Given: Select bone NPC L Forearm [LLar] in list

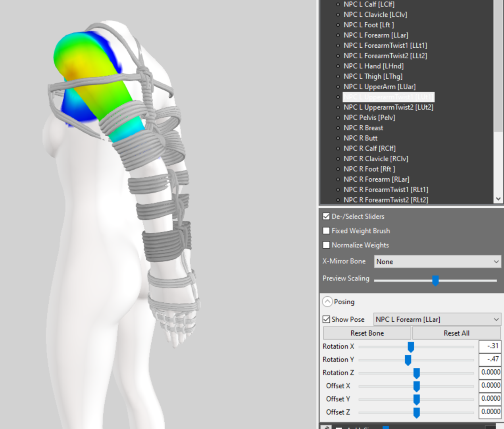Looking at the screenshot, I should pos(376,35).
